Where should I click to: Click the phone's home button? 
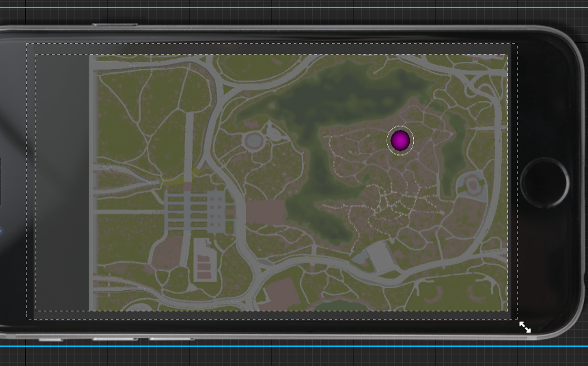544,182
